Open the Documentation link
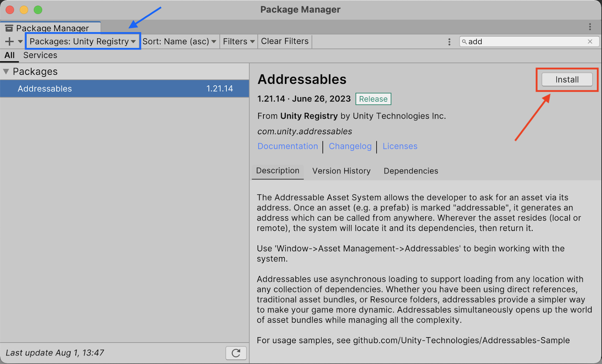The height and width of the screenshot is (364, 602). [287, 146]
